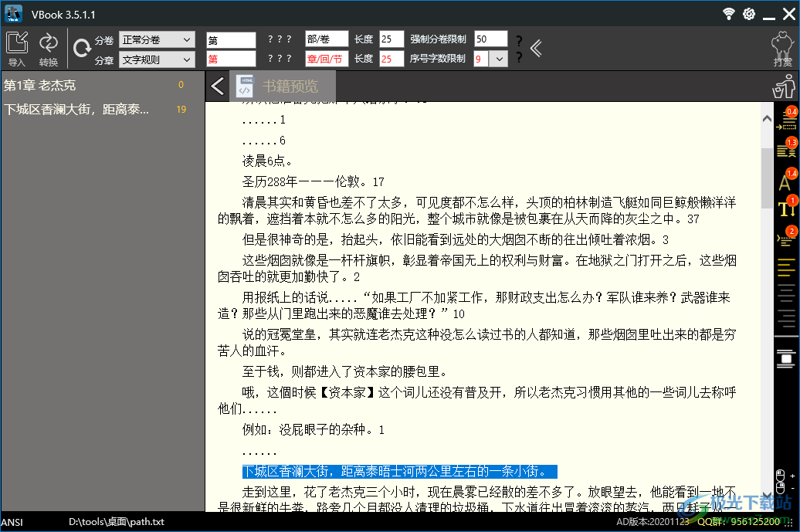The height and width of the screenshot is (532, 800).
Task: Click the 部/卷 button
Action: (325, 39)
